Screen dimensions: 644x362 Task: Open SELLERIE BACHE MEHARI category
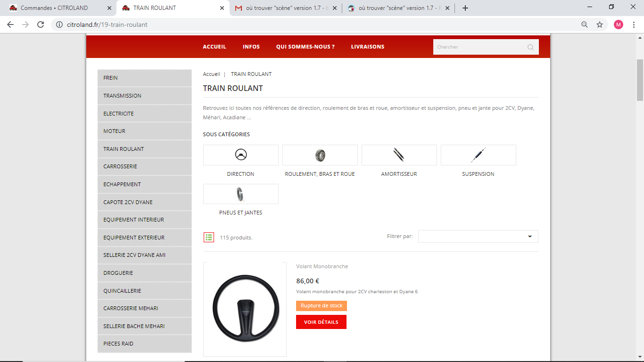[145, 326]
